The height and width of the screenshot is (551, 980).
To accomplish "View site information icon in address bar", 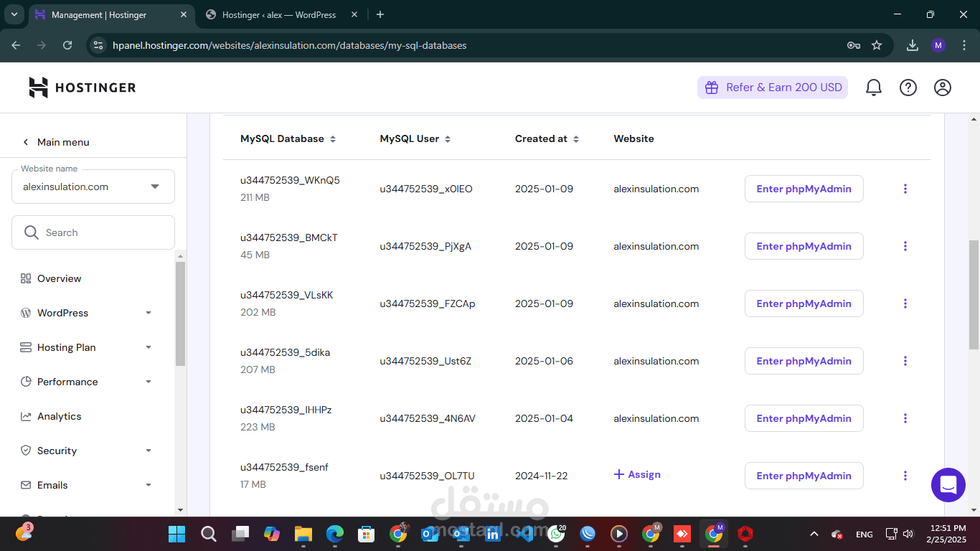I will [x=98, y=45].
